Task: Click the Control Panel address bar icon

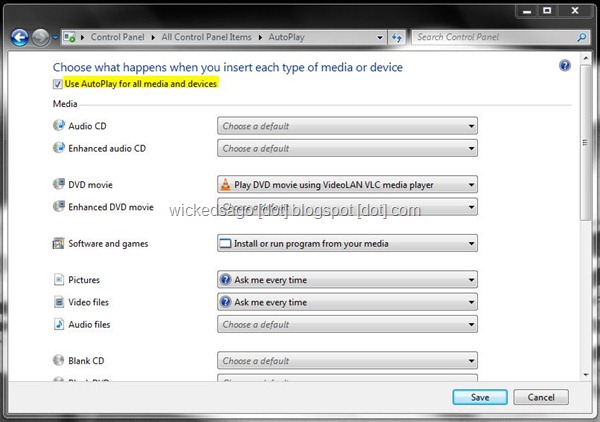Action: pyautogui.click(x=70, y=37)
